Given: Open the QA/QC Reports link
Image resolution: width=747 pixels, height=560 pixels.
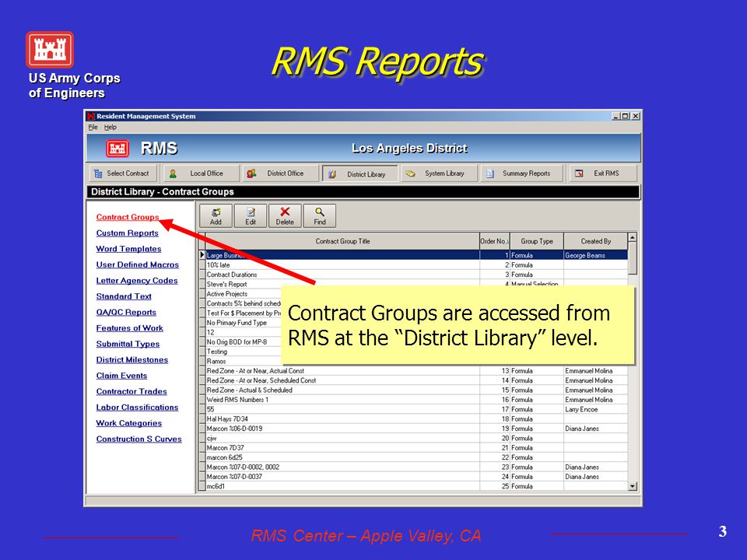Looking at the screenshot, I should 126,312.
